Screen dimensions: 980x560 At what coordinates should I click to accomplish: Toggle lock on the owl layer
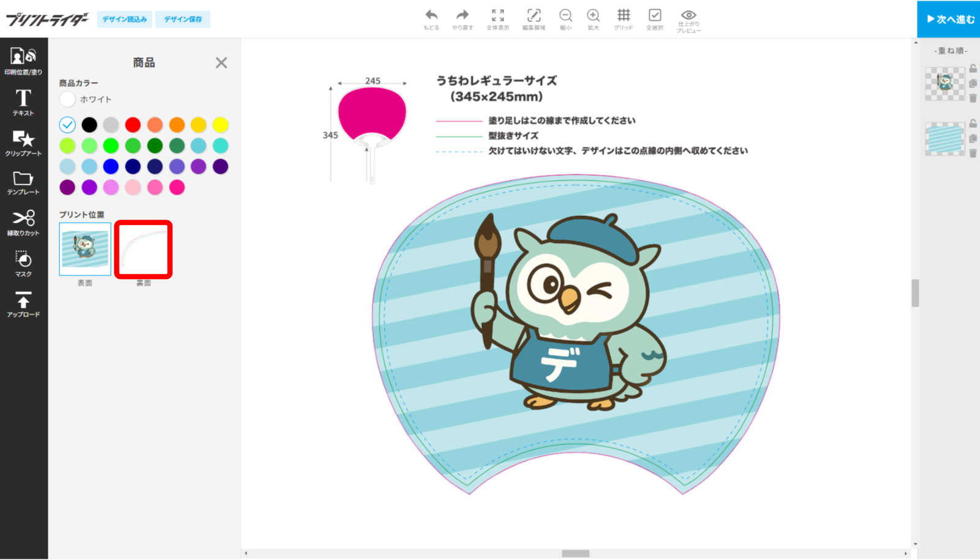(973, 69)
